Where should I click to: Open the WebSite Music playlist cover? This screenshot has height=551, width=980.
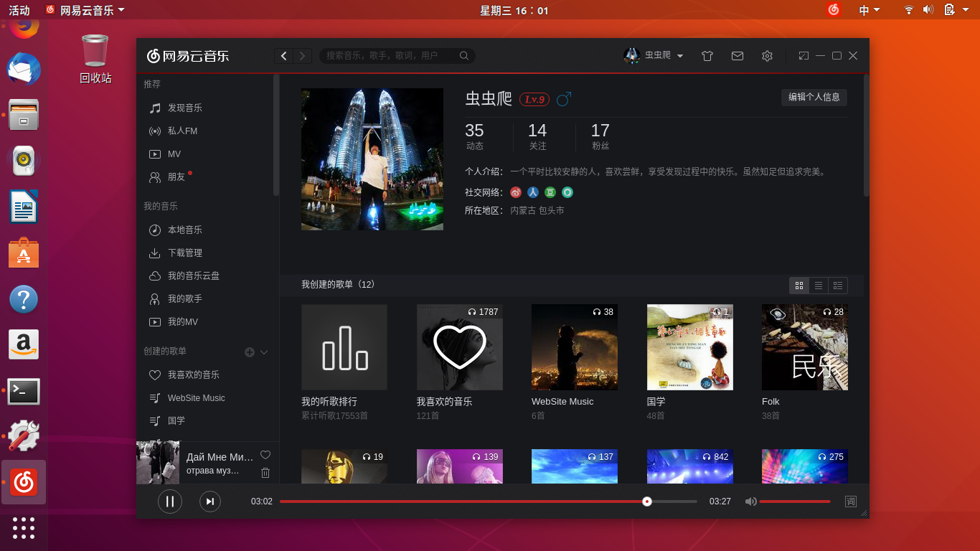coord(575,347)
